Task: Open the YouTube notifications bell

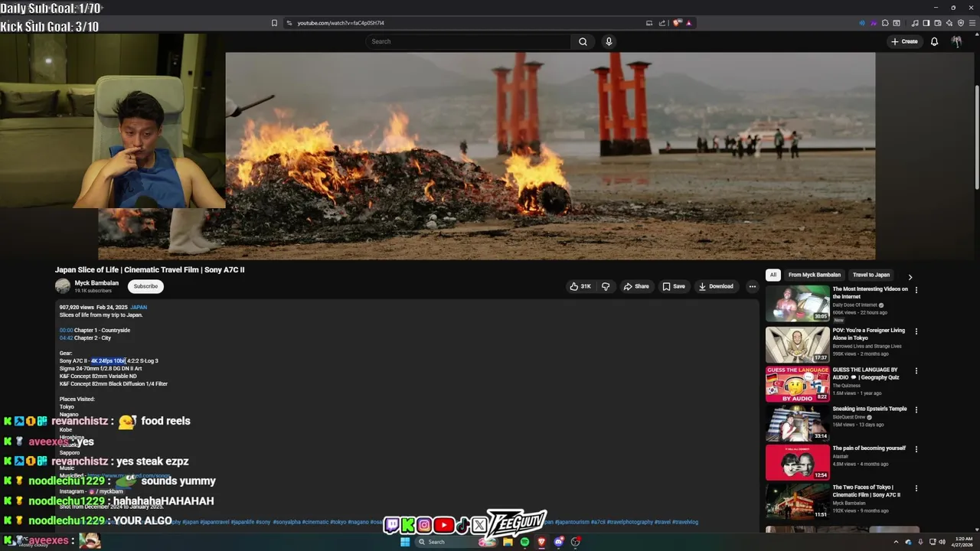Action: (934, 41)
